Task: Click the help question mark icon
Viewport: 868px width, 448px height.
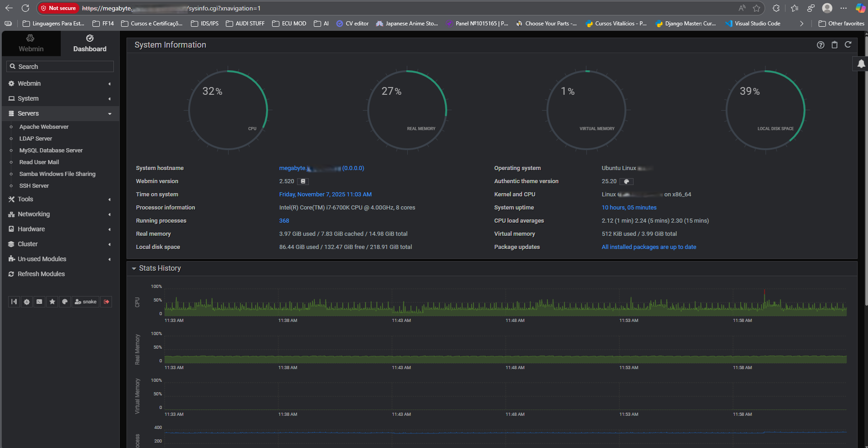Action: (x=820, y=44)
